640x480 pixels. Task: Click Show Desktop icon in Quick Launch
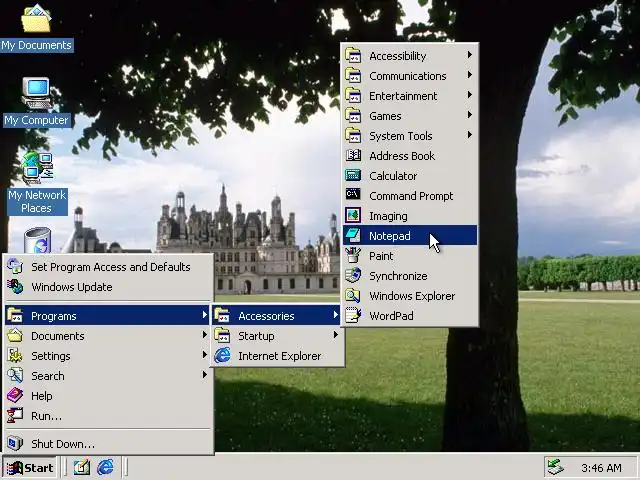click(x=81, y=467)
